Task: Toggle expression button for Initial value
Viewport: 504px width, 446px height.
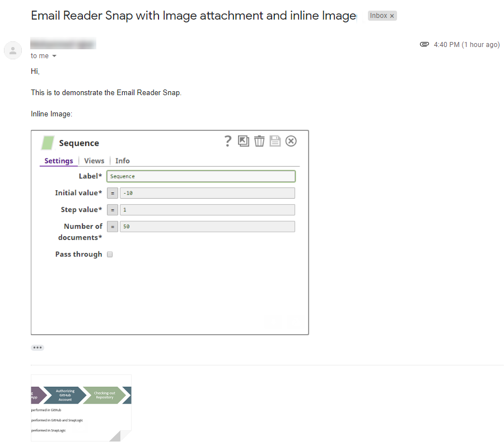Action: (x=113, y=193)
